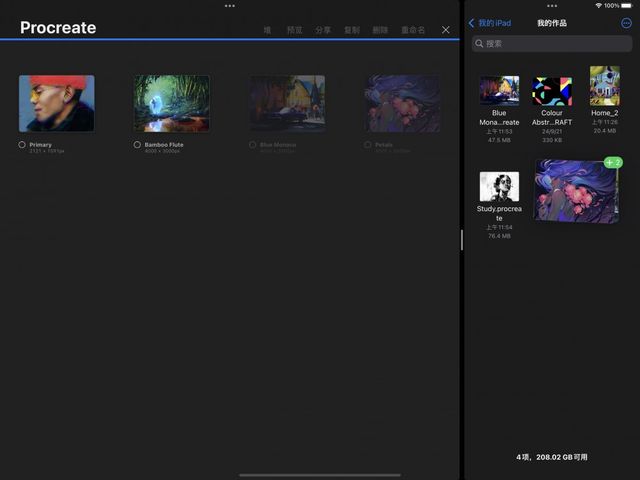The image size is (640, 480).
Task: Open the Primary portrait artwork thumbnail
Action: point(57,103)
